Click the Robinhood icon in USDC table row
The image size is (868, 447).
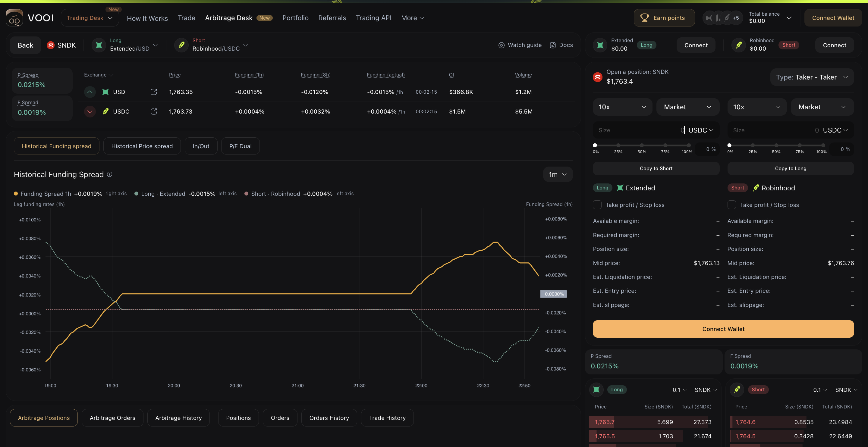(x=105, y=111)
